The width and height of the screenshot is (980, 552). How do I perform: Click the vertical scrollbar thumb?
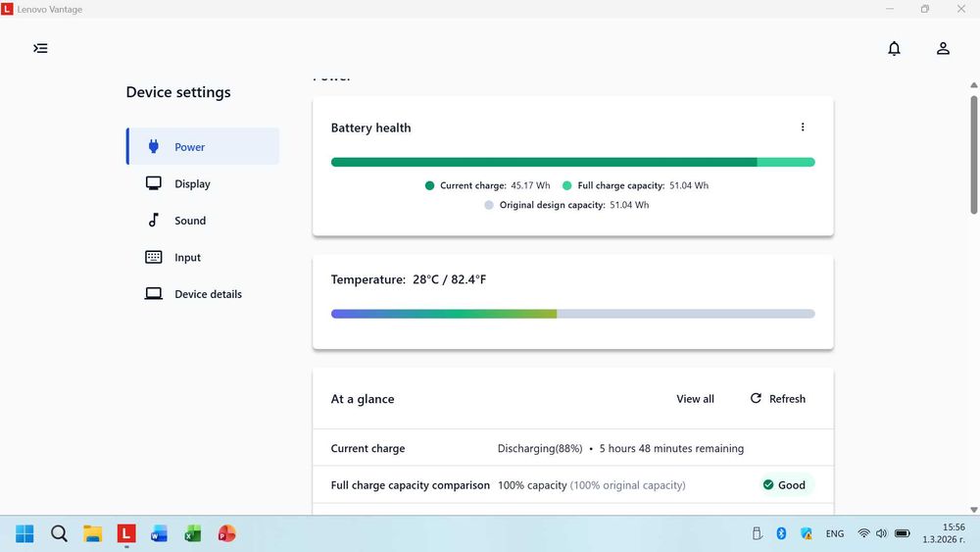click(x=974, y=155)
